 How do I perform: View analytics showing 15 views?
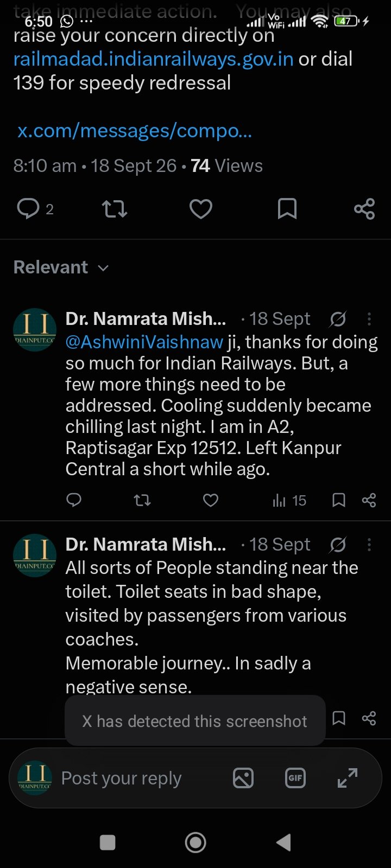pos(289,500)
